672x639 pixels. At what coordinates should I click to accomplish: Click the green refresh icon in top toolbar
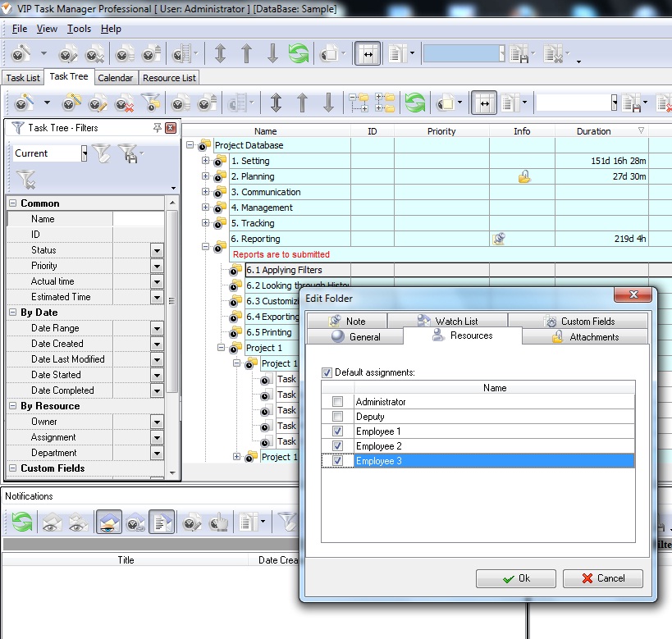(x=298, y=54)
